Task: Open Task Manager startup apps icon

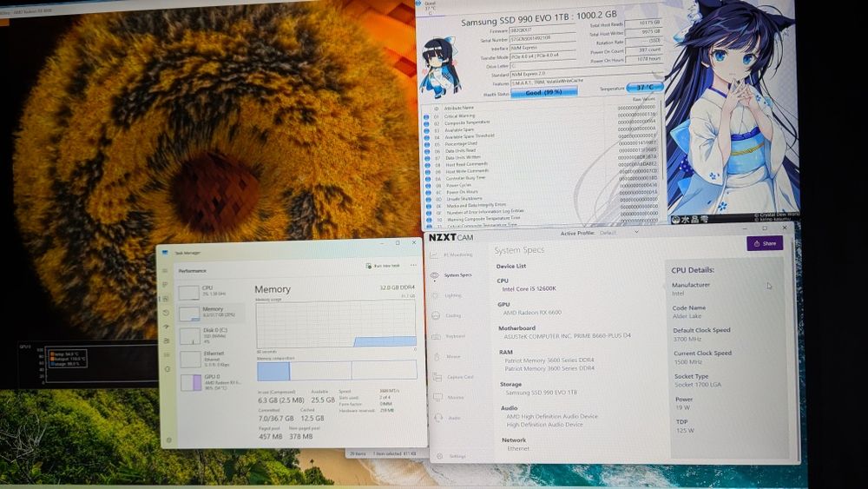Action: click(166, 327)
